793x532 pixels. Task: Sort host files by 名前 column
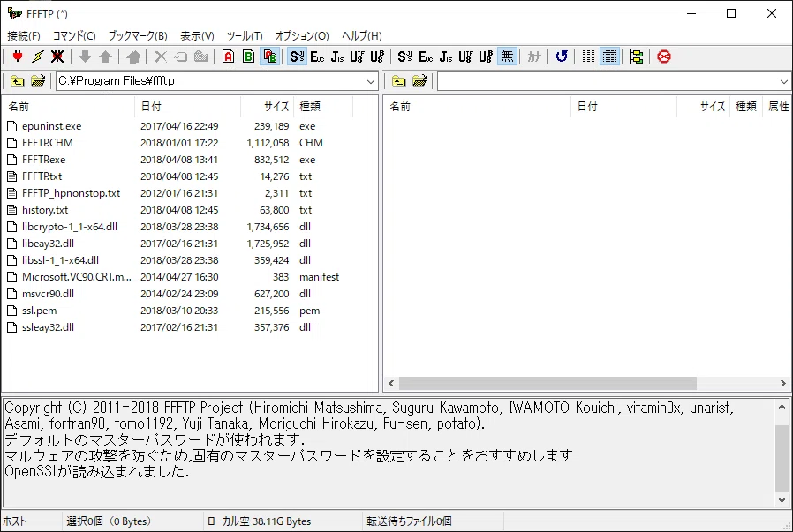[478, 107]
